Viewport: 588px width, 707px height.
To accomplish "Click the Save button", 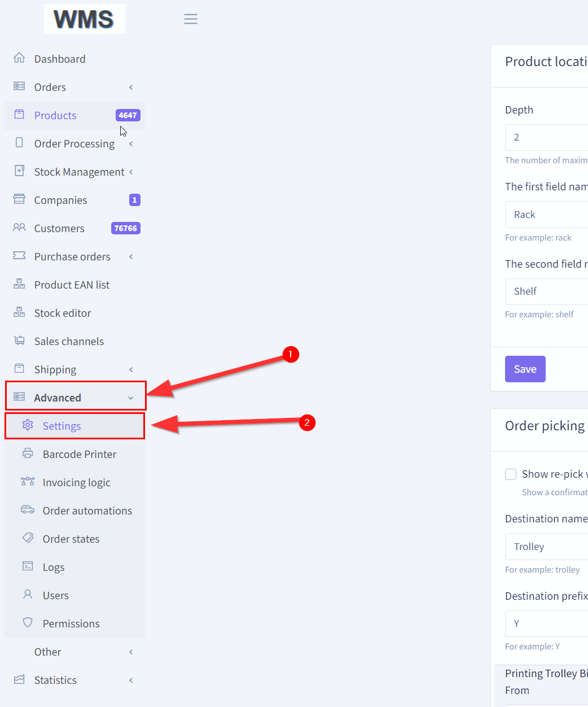I will pos(525,369).
